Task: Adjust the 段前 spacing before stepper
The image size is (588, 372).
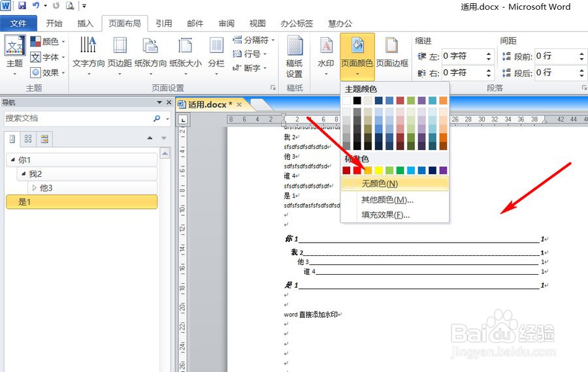Action: coord(581,57)
